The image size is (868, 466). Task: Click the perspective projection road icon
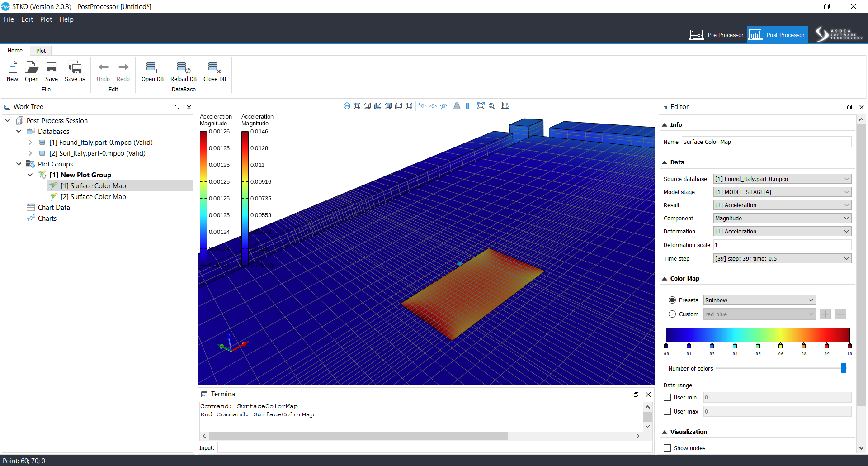point(457,106)
